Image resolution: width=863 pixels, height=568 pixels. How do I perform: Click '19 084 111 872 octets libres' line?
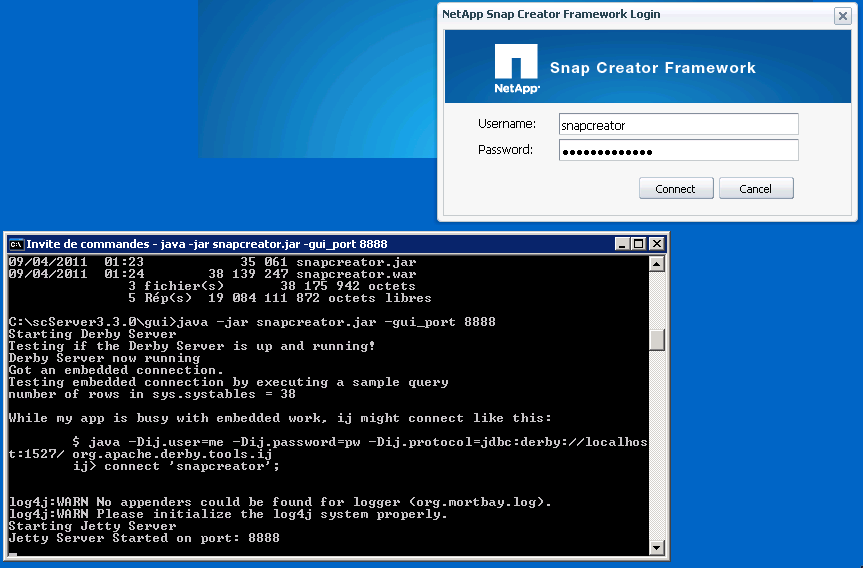point(320,298)
